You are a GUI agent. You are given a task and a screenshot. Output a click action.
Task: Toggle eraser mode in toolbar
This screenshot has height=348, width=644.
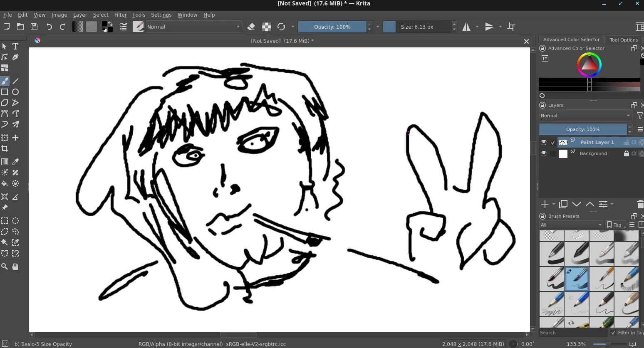(251, 27)
